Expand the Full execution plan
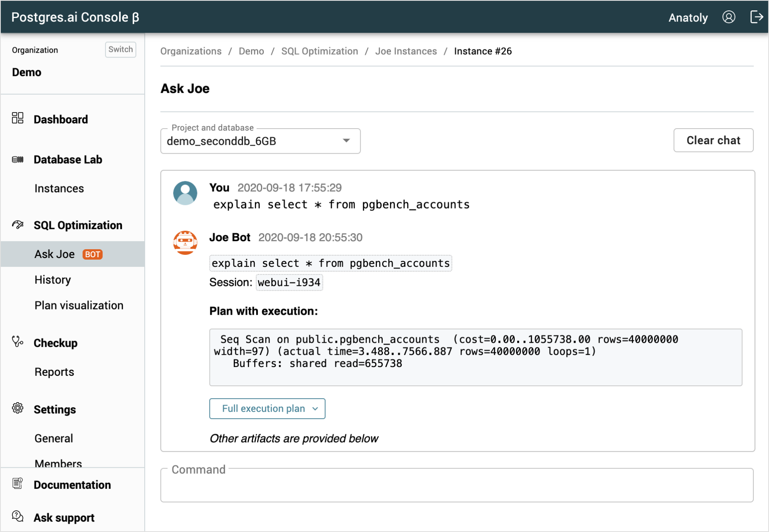This screenshot has width=769, height=532. [267, 409]
